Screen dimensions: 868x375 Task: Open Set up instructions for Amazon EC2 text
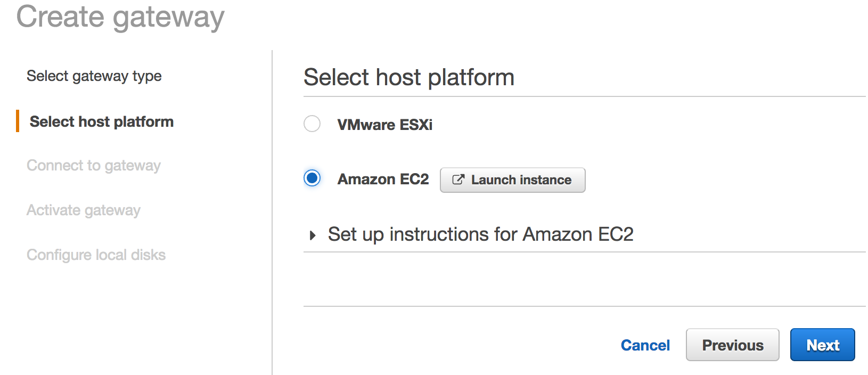coord(480,234)
